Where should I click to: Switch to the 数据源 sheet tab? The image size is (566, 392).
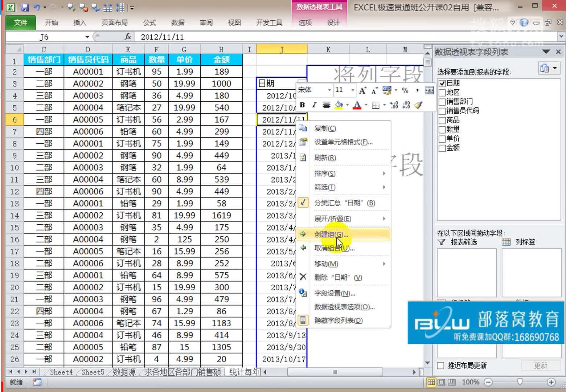124,372
